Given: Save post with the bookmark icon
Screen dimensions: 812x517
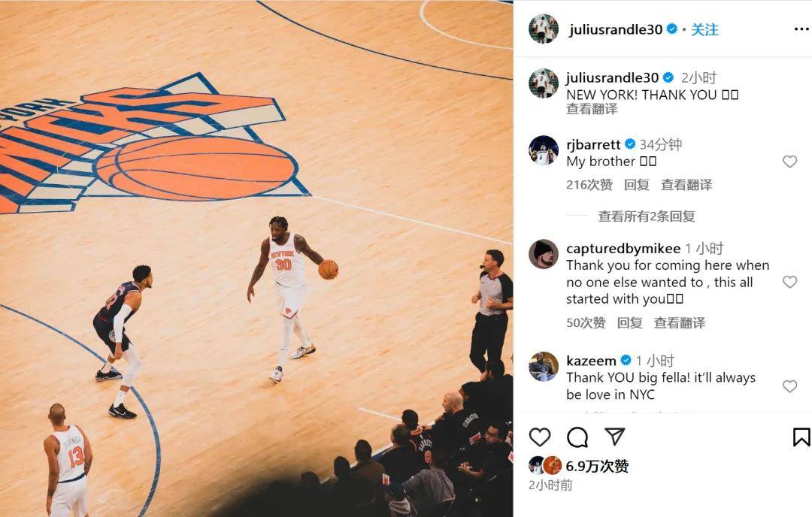Looking at the screenshot, I should click(x=801, y=437).
